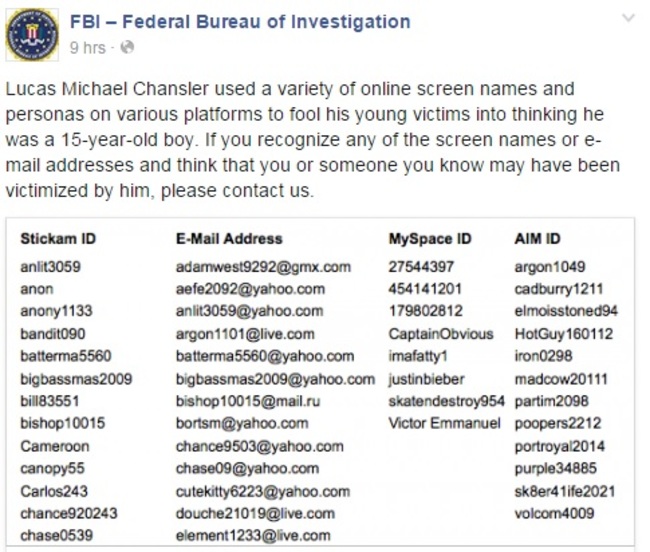
Task: Click the MySpace ID column header
Action: click(x=430, y=239)
